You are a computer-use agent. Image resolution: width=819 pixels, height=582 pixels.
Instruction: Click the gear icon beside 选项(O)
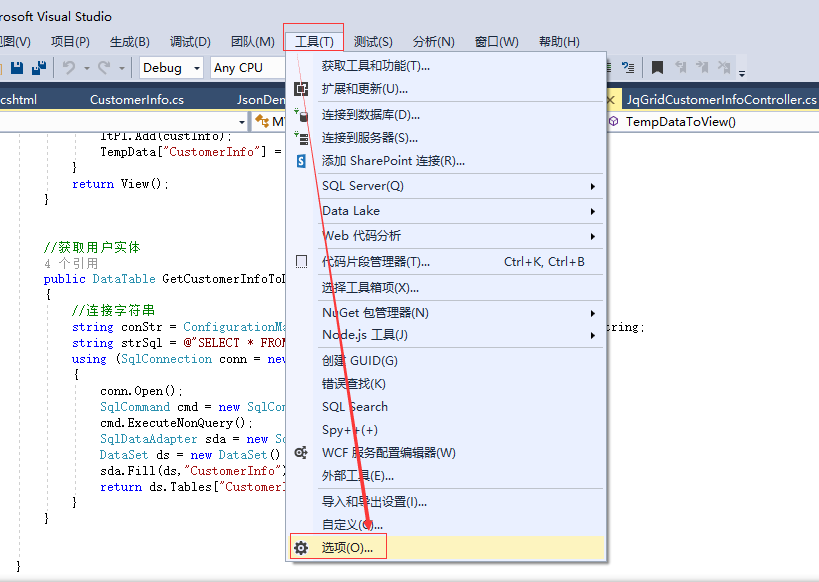pyautogui.click(x=301, y=548)
